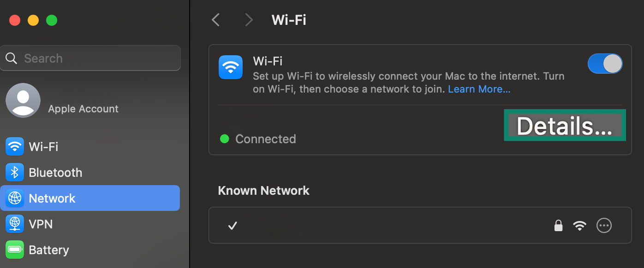Open VPN settings via its sidebar icon
The height and width of the screenshot is (268, 644).
(x=15, y=224)
